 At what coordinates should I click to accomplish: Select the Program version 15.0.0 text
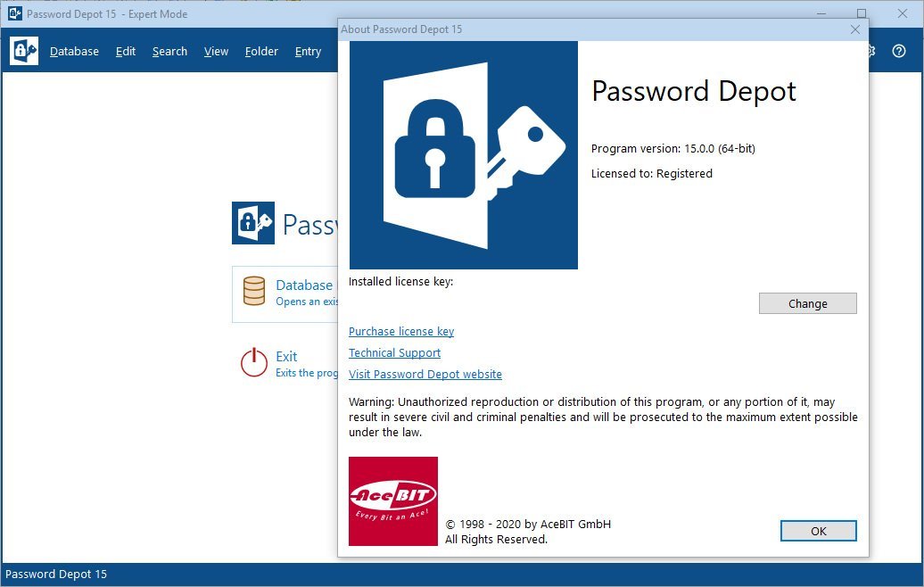[x=673, y=148]
